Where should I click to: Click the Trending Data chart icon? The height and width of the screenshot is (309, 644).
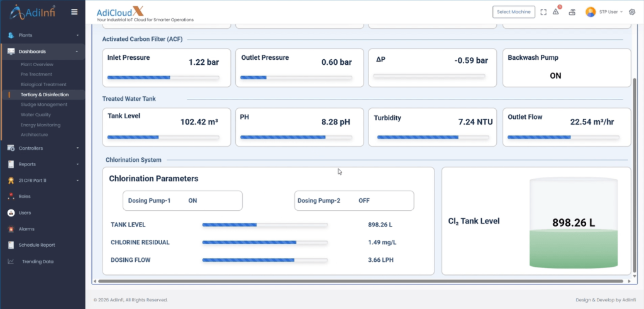point(11,261)
